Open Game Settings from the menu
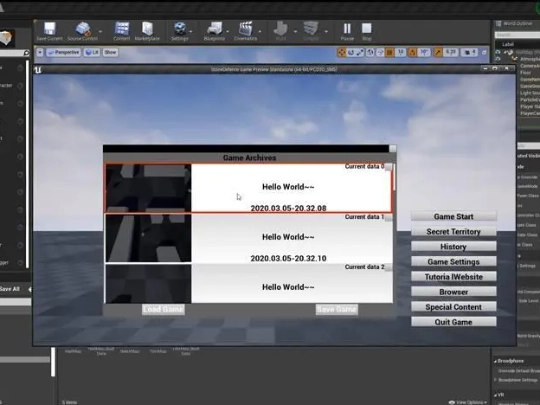 click(454, 262)
